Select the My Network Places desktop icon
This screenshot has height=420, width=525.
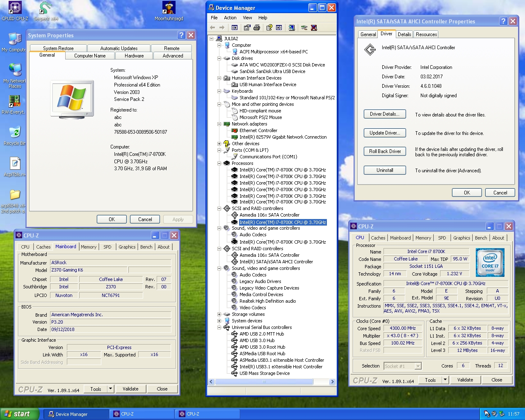(x=14, y=76)
